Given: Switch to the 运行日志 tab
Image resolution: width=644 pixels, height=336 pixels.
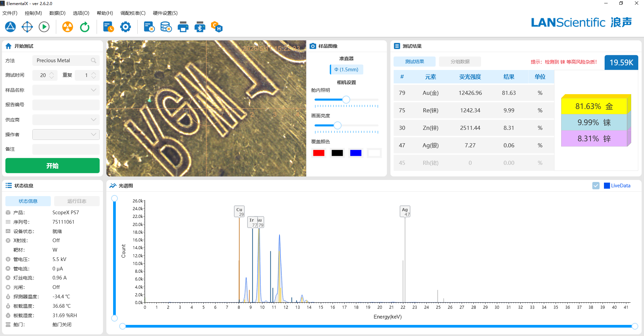Looking at the screenshot, I should click(77, 201).
